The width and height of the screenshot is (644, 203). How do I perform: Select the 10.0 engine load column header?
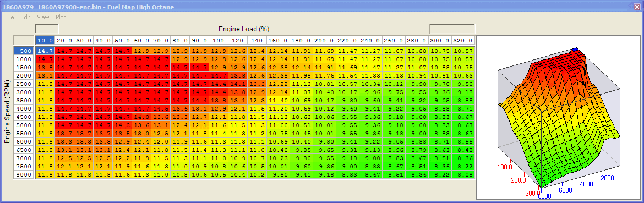click(x=45, y=41)
